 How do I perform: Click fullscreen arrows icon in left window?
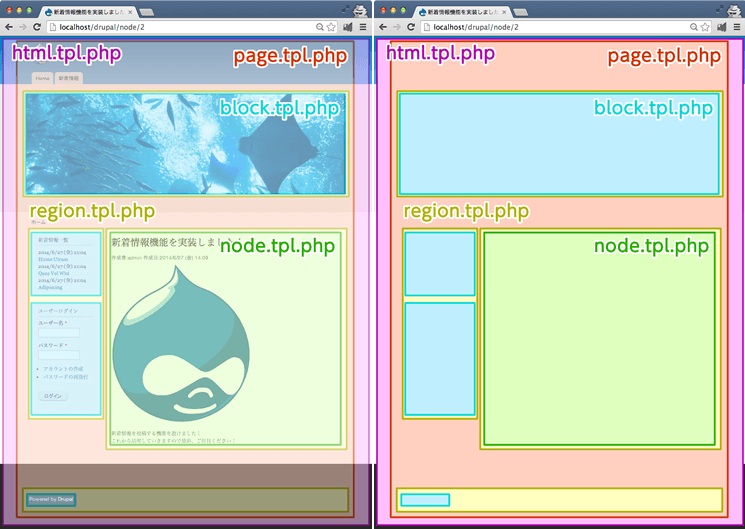(x=345, y=9)
